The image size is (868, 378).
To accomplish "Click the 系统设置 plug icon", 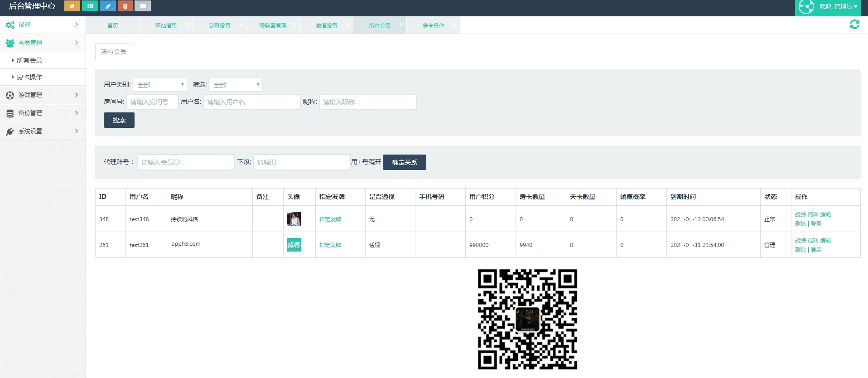I will point(10,131).
